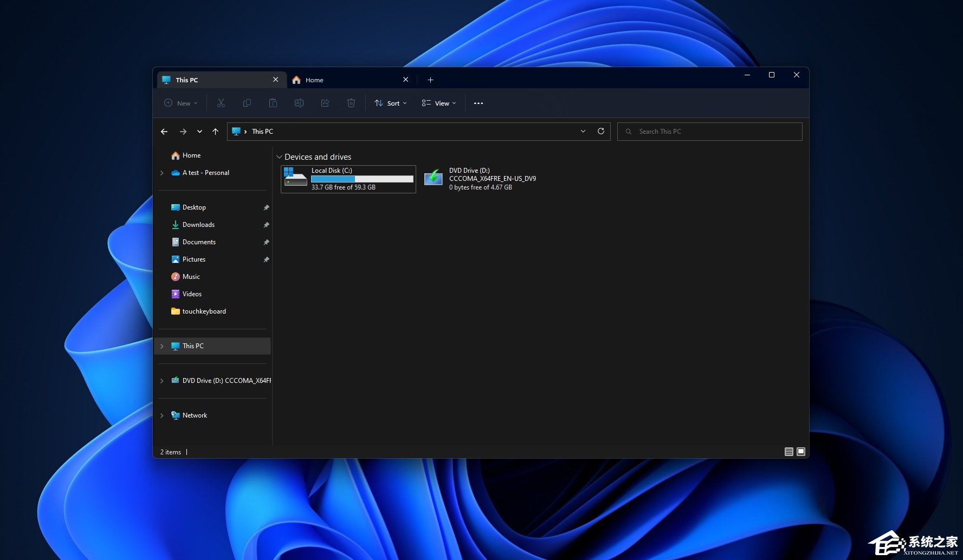
Task: Refresh the This PC view
Action: tap(600, 131)
